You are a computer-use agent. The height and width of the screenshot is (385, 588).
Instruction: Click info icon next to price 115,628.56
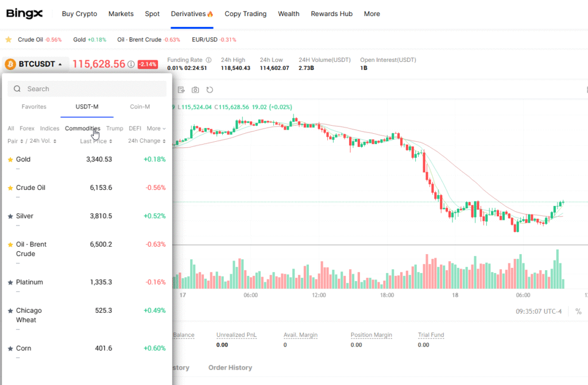click(131, 64)
